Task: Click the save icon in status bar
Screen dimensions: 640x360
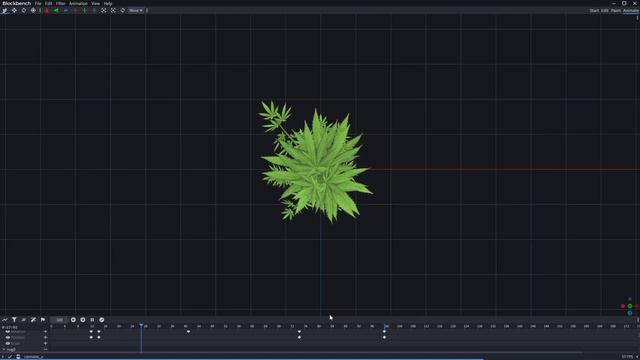Action: tap(18, 357)
